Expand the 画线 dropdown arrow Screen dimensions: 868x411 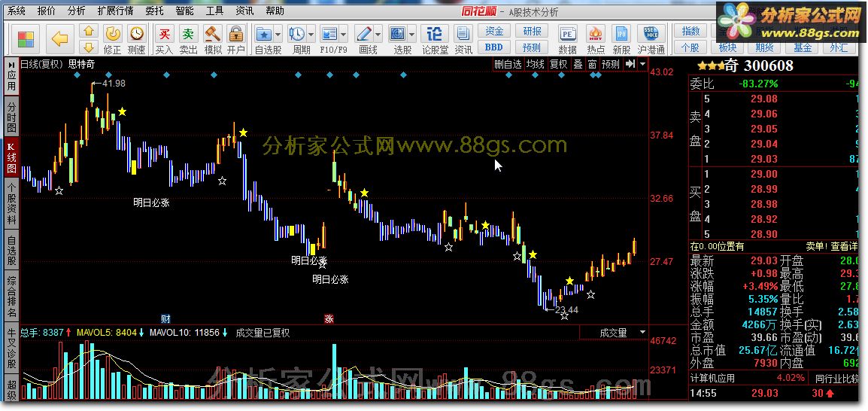[x=378, y=35]
